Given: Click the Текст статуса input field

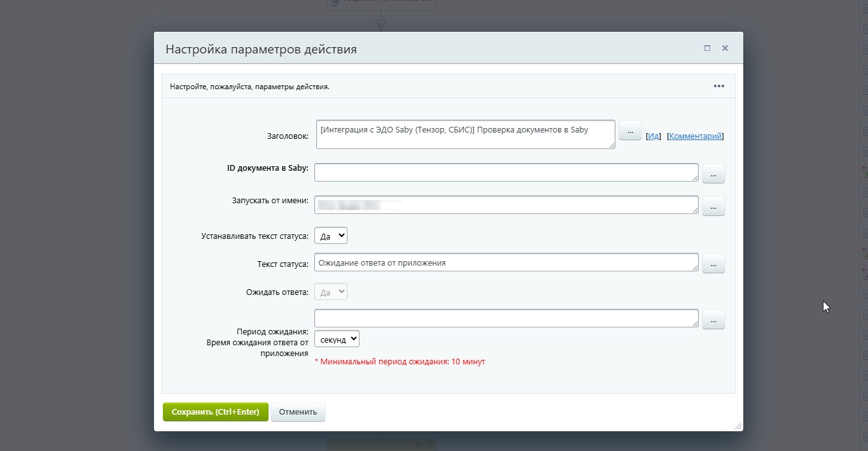Looking at the screenshot, I should coord(506,262).
